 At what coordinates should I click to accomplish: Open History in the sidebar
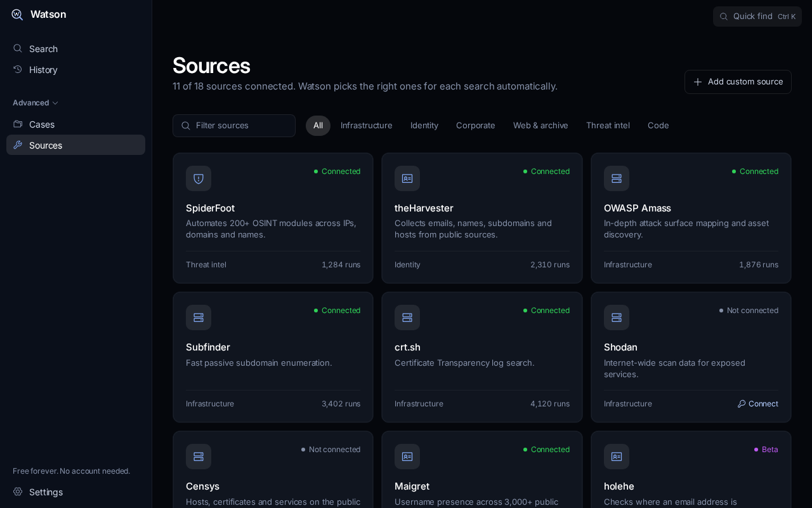point(75,70)
